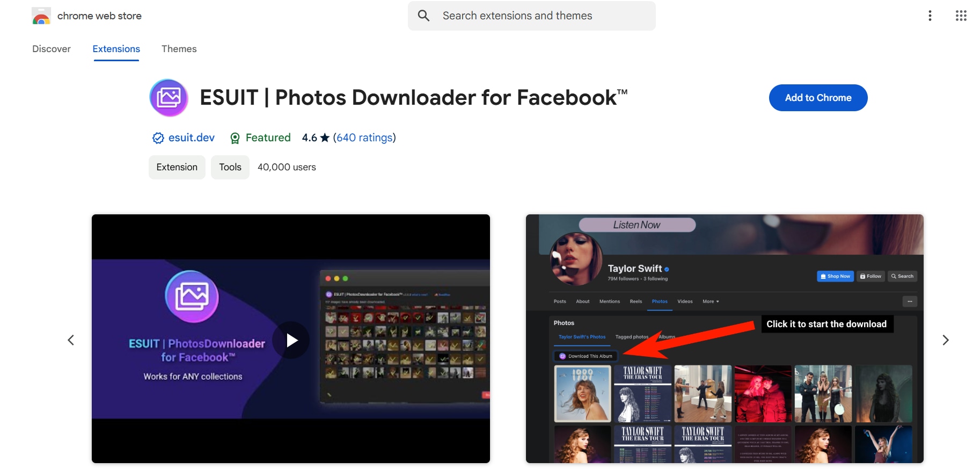980x476 pixels.
Task: Go to next screenshot with right arrow
Action: (x=946, y=340)
